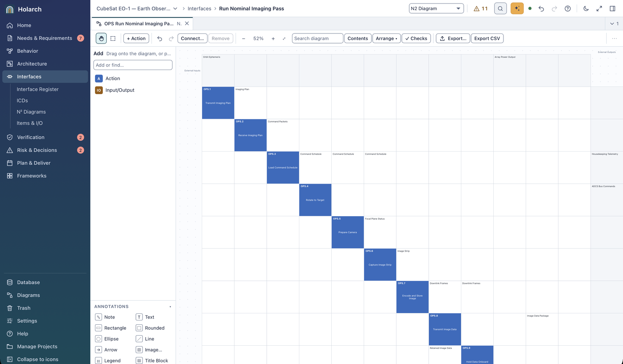Image resolution: width=623 pixels, height=364 pixels.
Task: Collapse sidebar to icons
Action: [x=45, y=359]
